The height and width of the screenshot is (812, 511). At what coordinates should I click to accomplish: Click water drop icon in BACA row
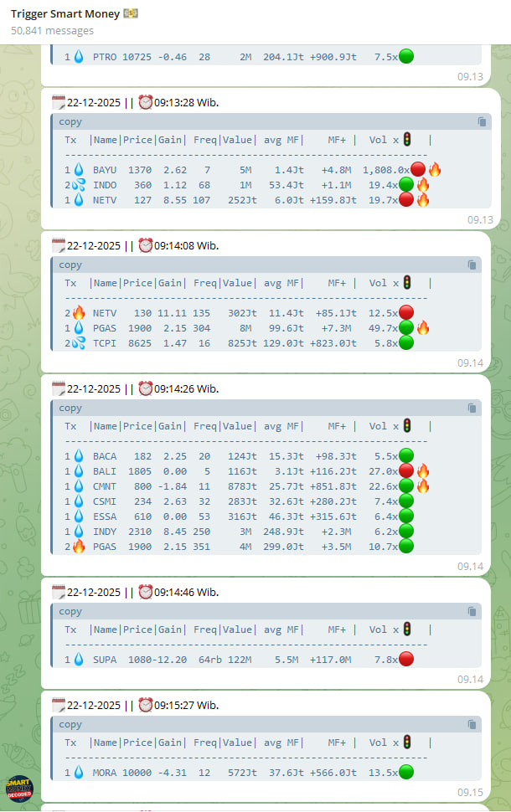[x=79, y=455]
